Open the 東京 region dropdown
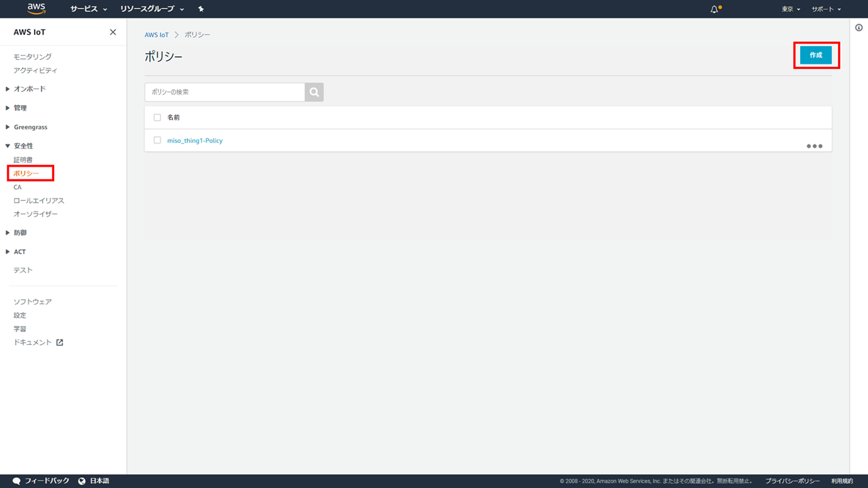 pos(791,9)
